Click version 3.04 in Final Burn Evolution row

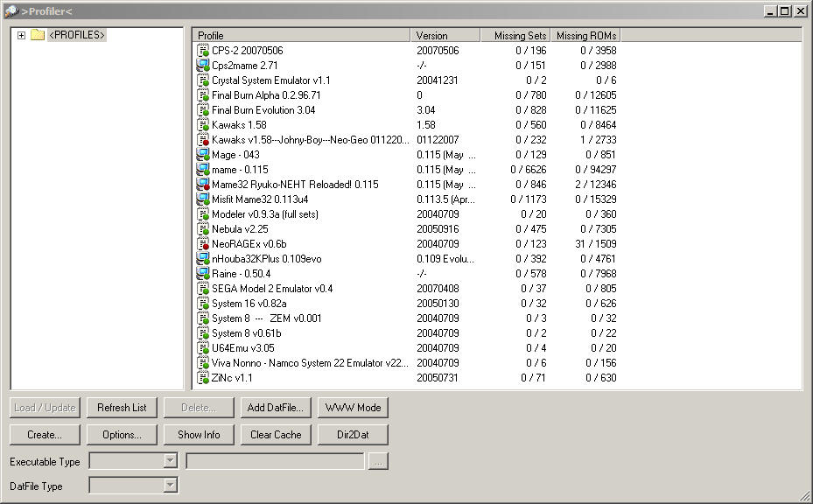425,110
